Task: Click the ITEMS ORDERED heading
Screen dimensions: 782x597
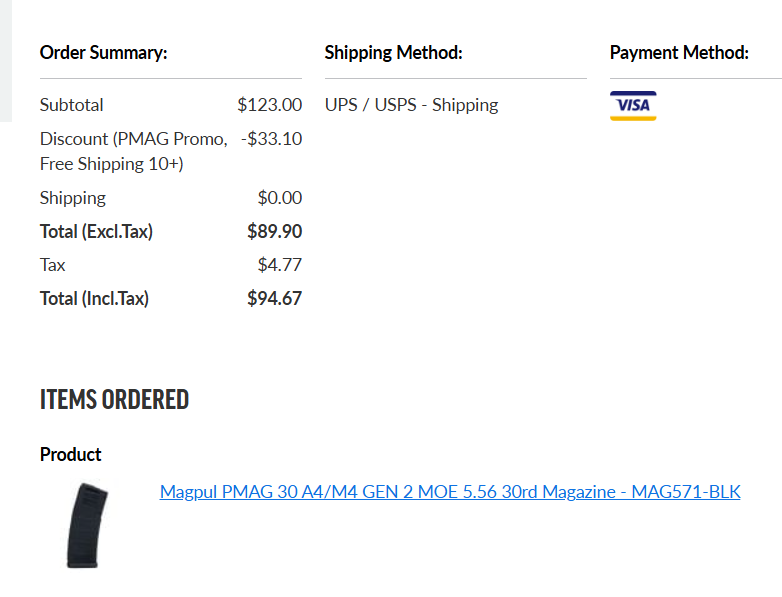Action: click(x=114, y=400)
